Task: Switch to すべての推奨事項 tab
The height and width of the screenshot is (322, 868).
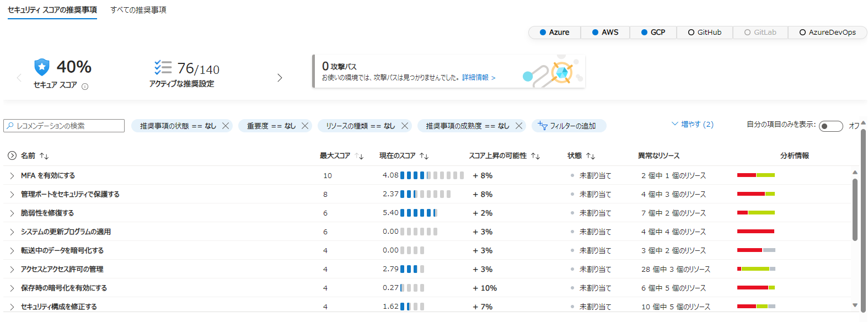Action: pos(138,10)
